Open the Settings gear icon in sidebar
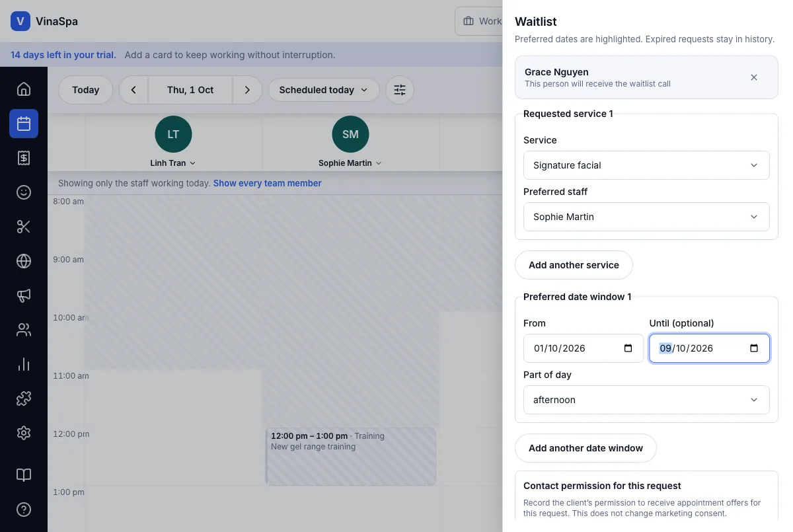Screen dimensions: 793x532 click(24, 433)
